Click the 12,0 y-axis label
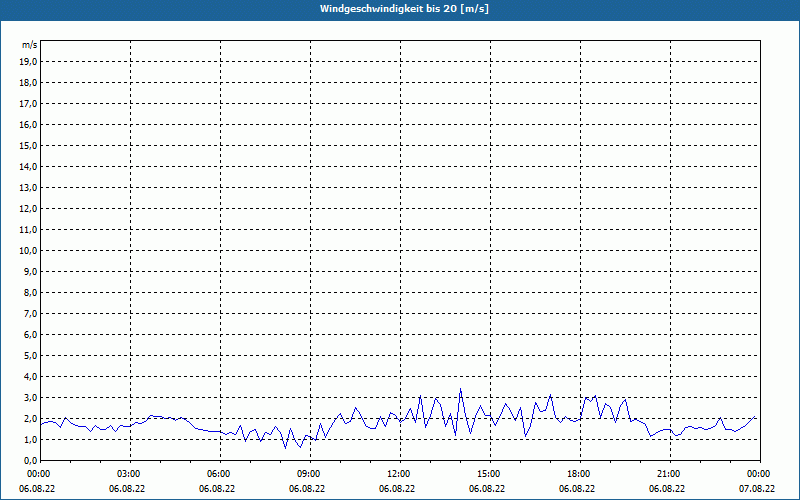 pyautogui.click(x=28, y=209)
